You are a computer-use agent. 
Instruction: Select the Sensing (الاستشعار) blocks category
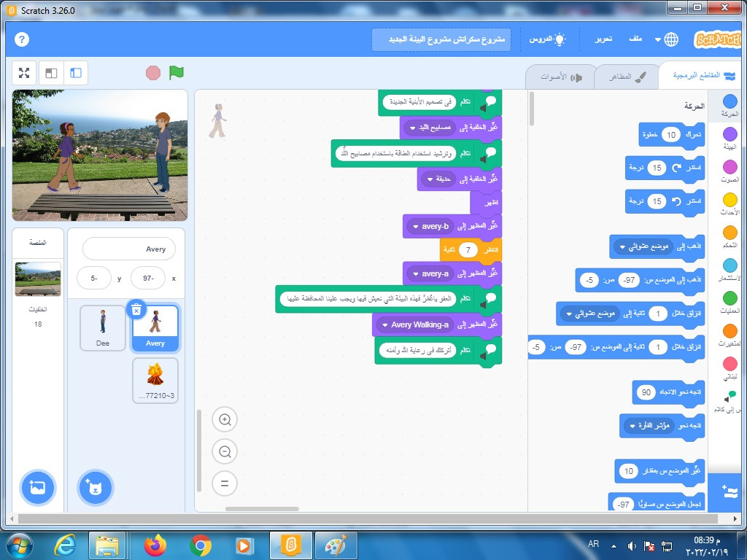(729, 270)
